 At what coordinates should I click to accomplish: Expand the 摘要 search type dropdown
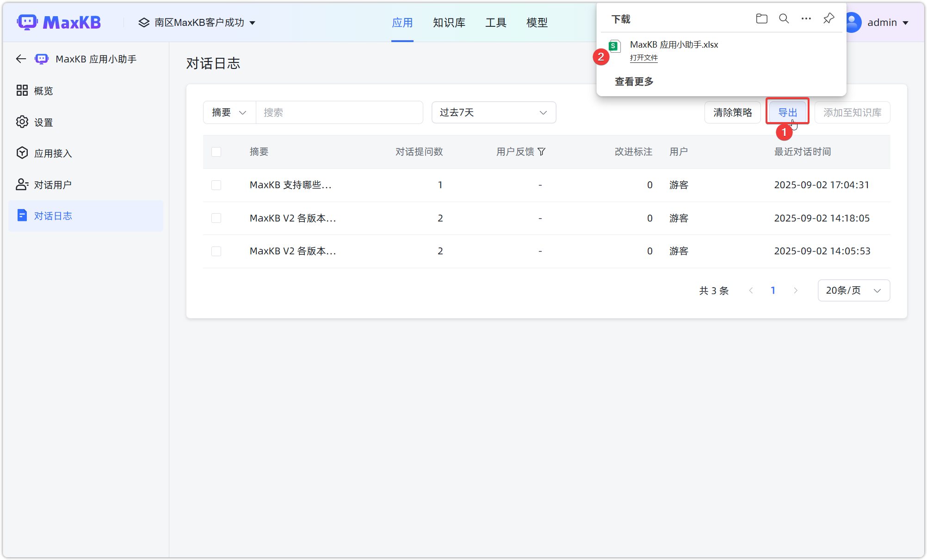click(x=229, y=112)
